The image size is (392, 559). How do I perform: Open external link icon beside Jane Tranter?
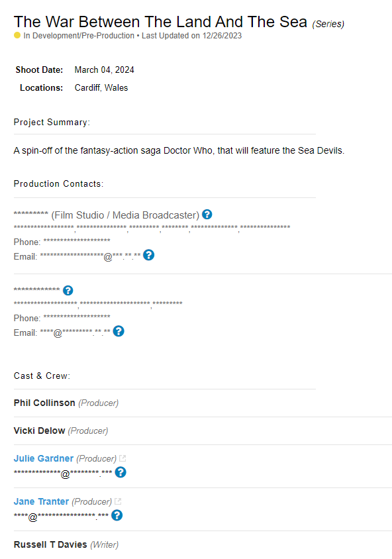pos(118,501)
